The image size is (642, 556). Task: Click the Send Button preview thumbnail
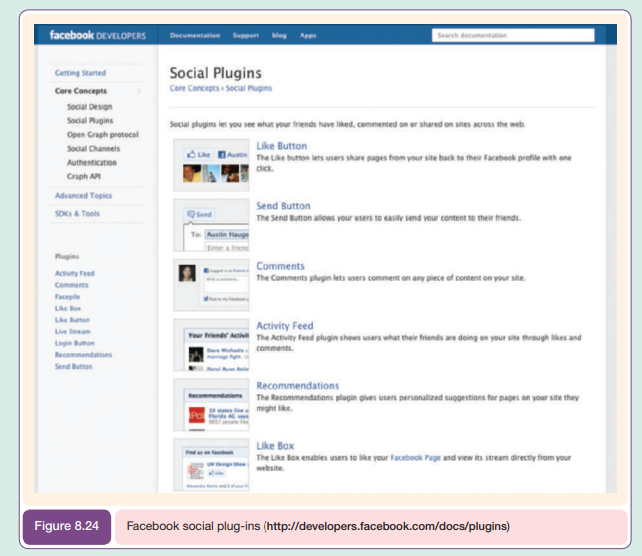pyautogui.click(x=211, y=225)
